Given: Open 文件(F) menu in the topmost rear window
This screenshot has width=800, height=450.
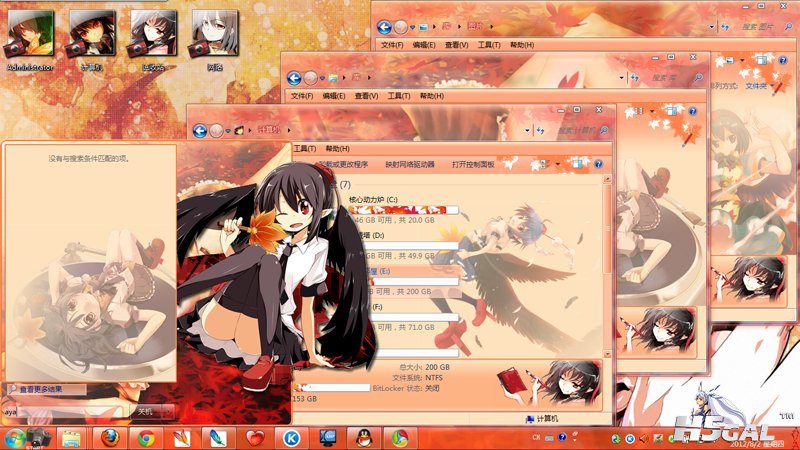Looking at the screenshot, I should tap(391, 45).
